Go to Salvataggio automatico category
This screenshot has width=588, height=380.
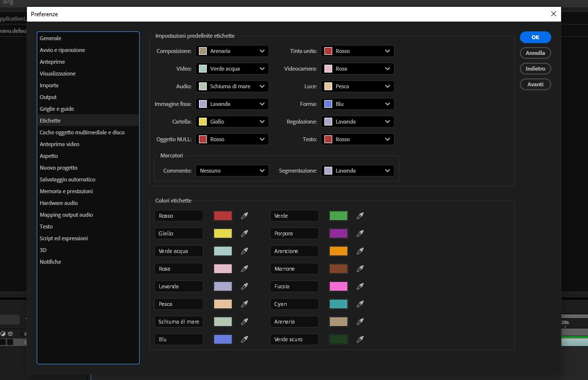coord(88,179)
